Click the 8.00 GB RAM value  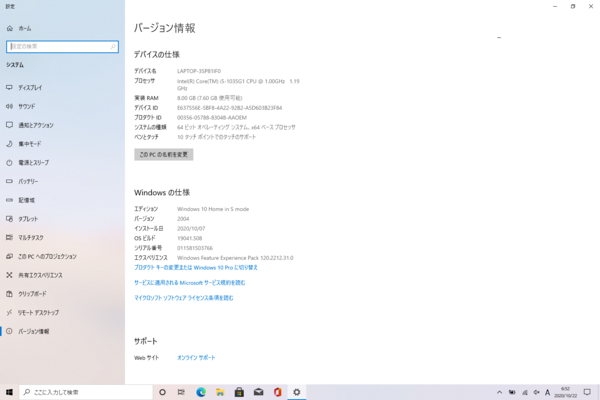[x=209, y=98]
